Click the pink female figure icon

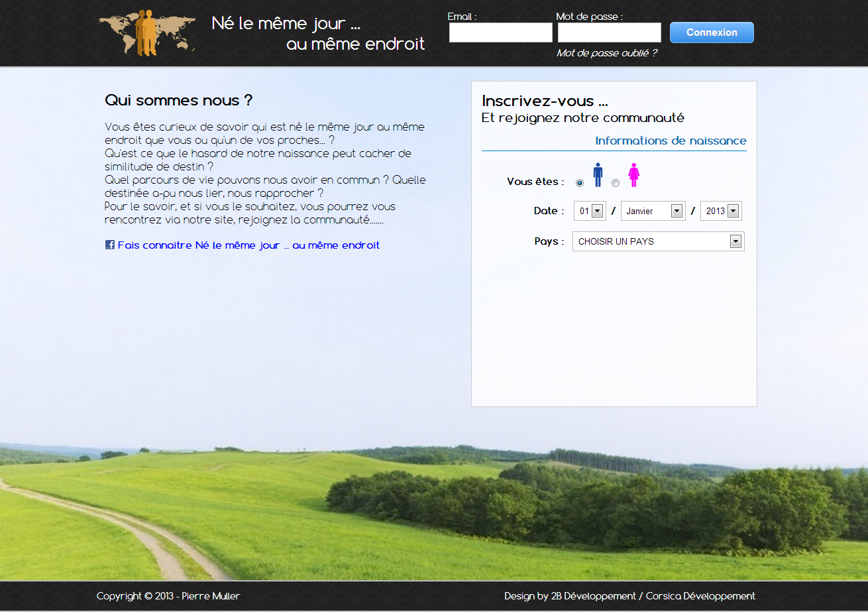tap(633, 175)
